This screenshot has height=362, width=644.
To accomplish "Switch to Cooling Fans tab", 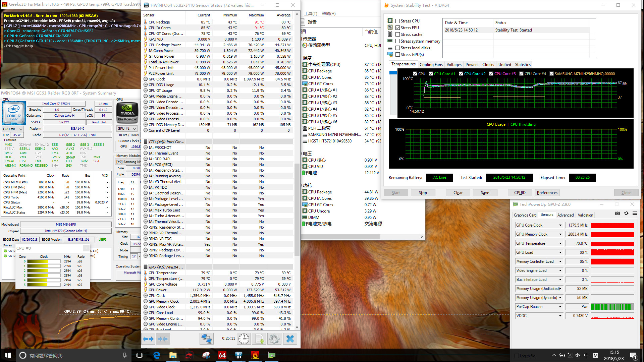I will click(x=431, y=65).
